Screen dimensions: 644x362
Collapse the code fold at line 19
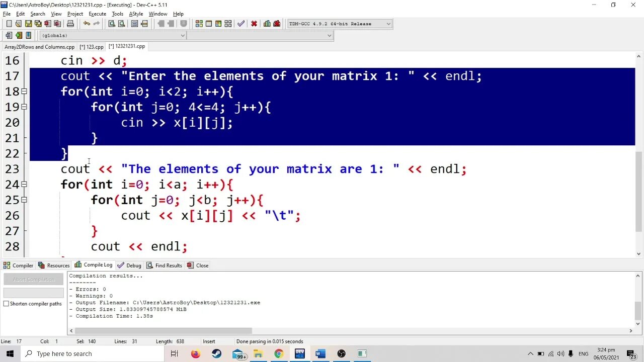point(24,107)
